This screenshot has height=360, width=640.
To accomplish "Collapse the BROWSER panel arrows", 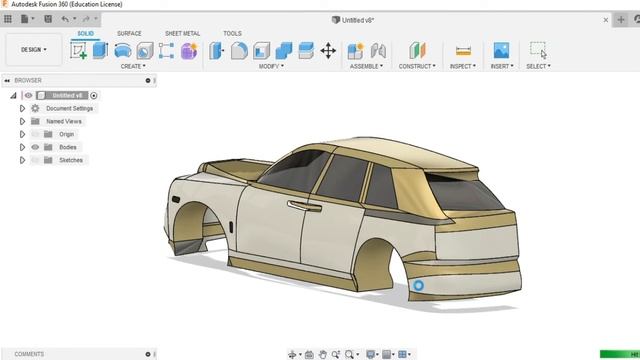I will (x=7, y=81).
